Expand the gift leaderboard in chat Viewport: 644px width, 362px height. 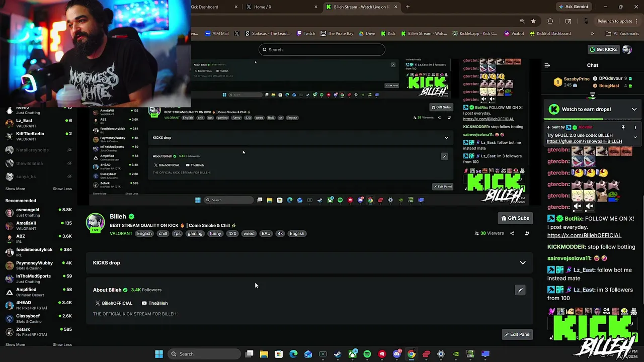[593, 95]
